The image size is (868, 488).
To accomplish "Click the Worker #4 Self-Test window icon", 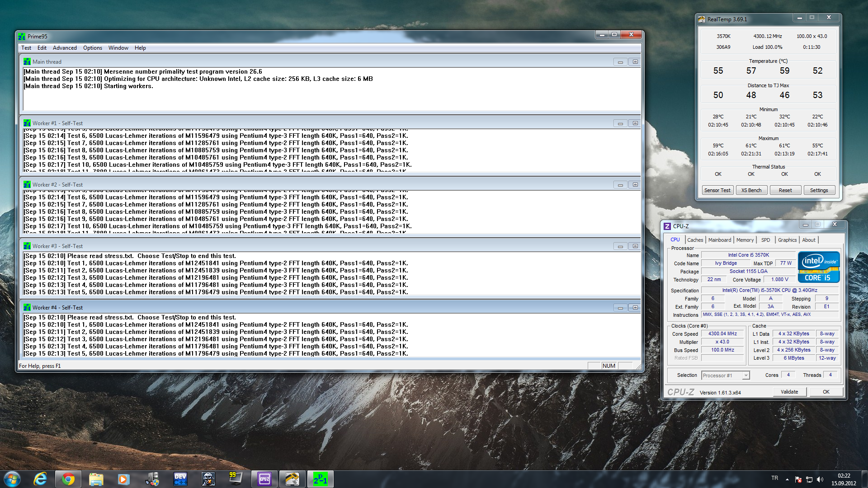I will pyautogui.click(x=27, y=308).
